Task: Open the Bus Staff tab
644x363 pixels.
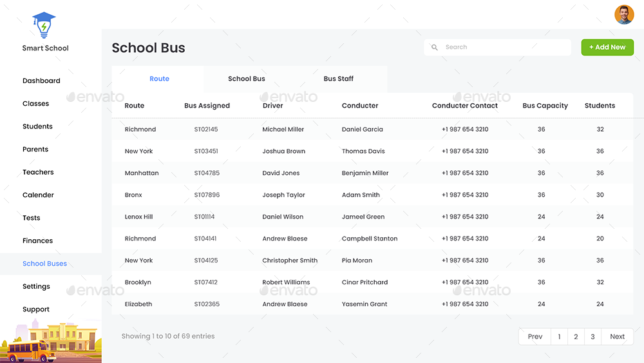Action: pyautogui.click(x=339, y=79)
